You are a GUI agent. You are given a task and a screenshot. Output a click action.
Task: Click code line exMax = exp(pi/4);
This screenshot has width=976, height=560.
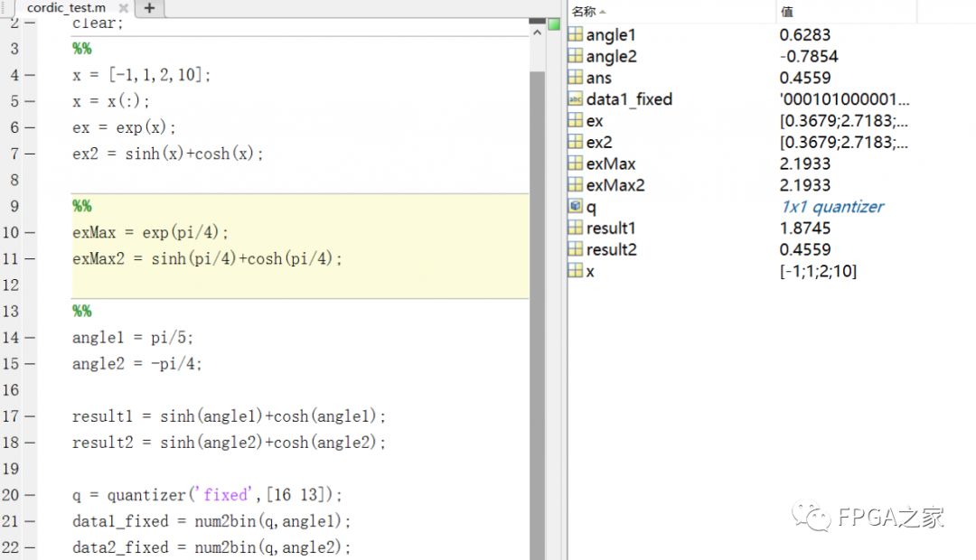pos(150,233)
